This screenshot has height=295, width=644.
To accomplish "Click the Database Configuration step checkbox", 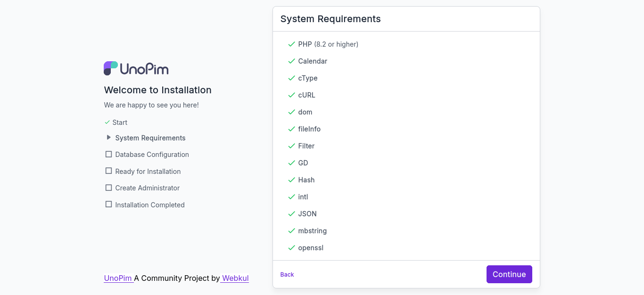I will click(x=108, y=154).
